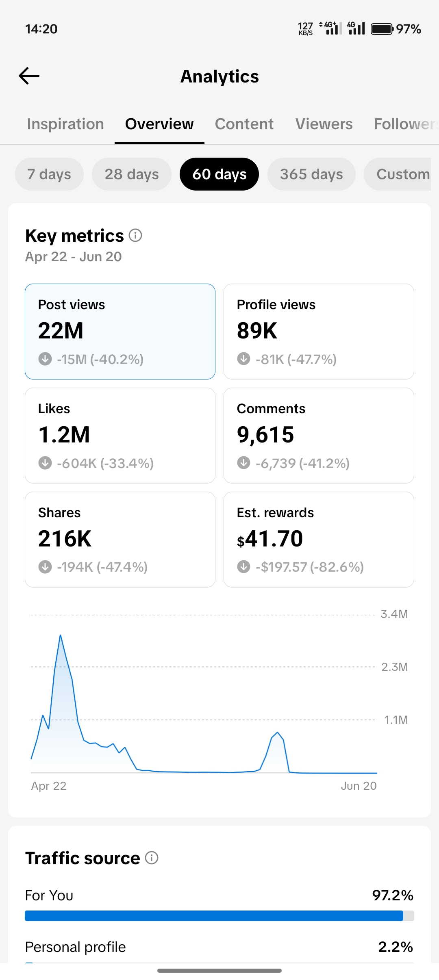The image size is (439, 980).
Task: Tap the battery icon in status bar
Action: point(382,29)
